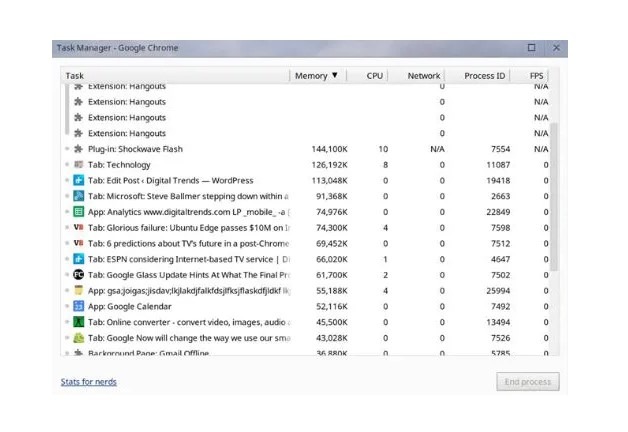The width and height of the screenshot is (628, 432).
Task: Click the VB icon for 6 predictions tab
Action: [78, 243]
